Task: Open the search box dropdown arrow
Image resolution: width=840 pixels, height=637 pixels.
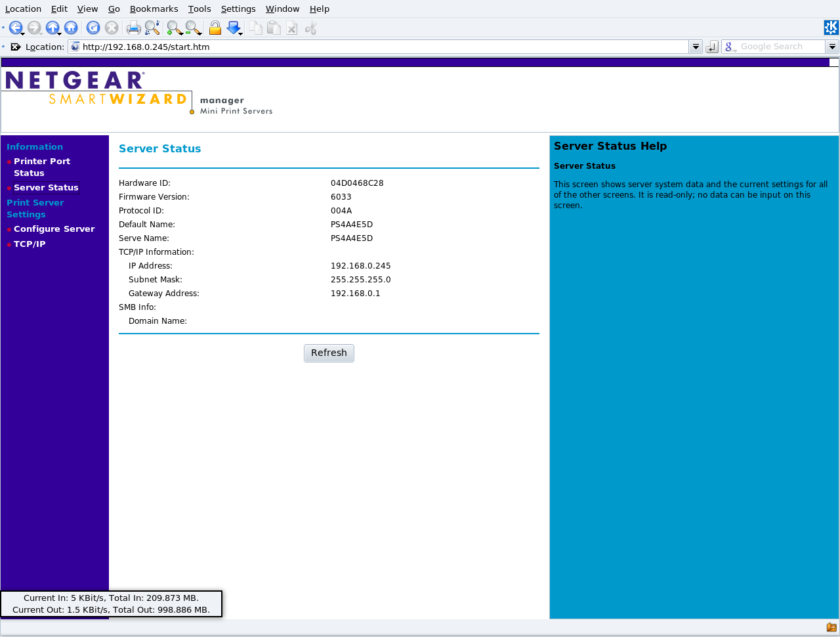Action: coord(832,47)
